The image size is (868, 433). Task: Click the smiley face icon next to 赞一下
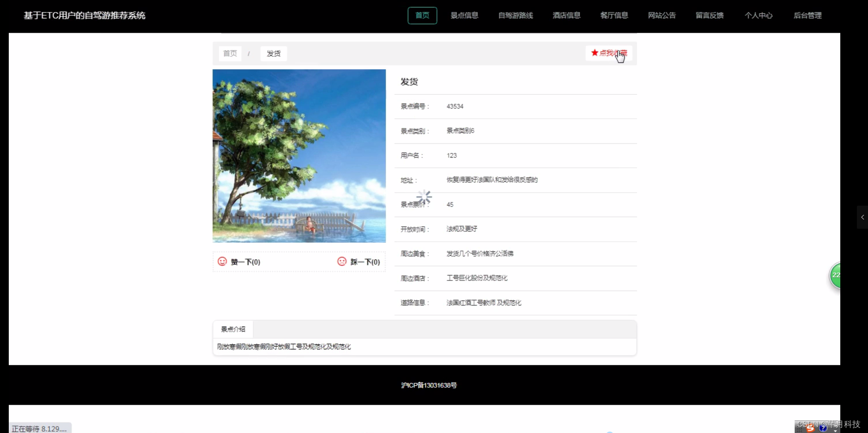tap(222, 262)
